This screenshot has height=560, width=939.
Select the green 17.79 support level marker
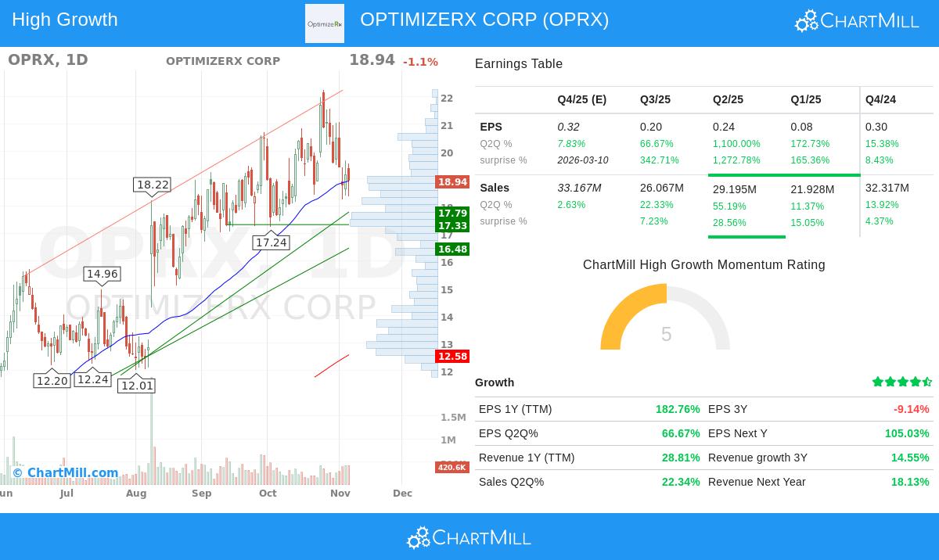(x=452, y=213)
